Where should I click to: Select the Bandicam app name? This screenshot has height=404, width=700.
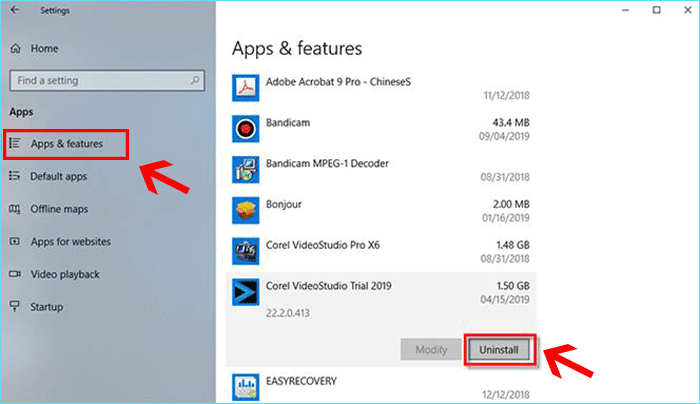tap(288, 123)
